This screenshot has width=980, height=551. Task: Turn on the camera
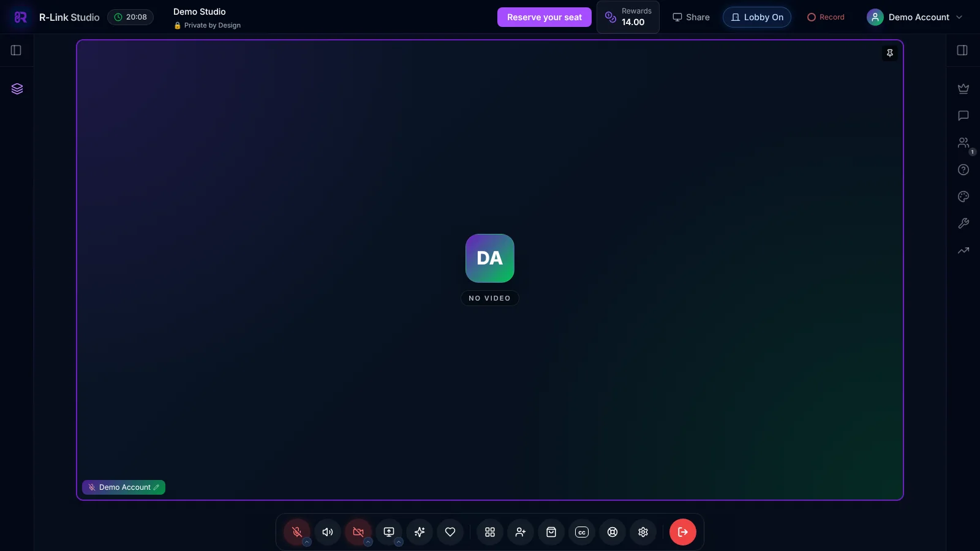pyautogui.click(x=358, y=532)
